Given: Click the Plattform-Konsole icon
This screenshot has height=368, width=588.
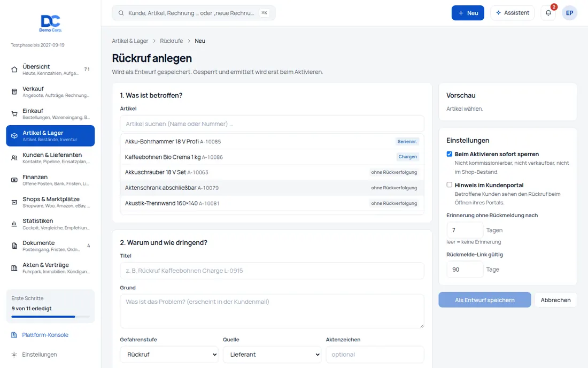Looking at the screenshot, I should (14, 335).
